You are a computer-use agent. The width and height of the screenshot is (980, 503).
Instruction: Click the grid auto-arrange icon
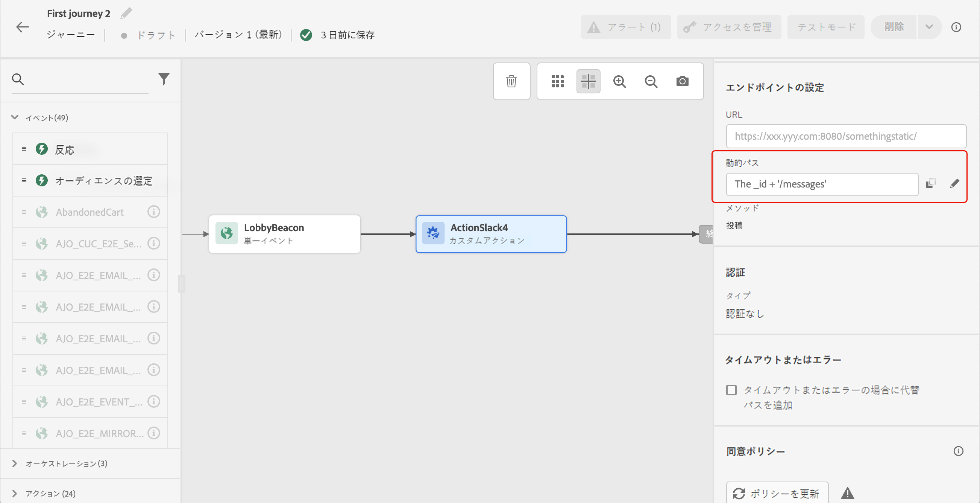(557, 81)
